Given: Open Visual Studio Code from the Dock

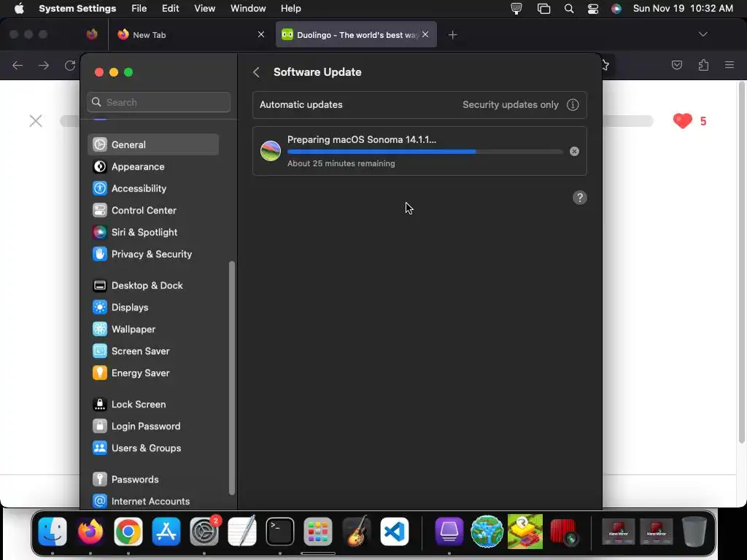Looking at the screenshot, I should [x=395, y=532].
